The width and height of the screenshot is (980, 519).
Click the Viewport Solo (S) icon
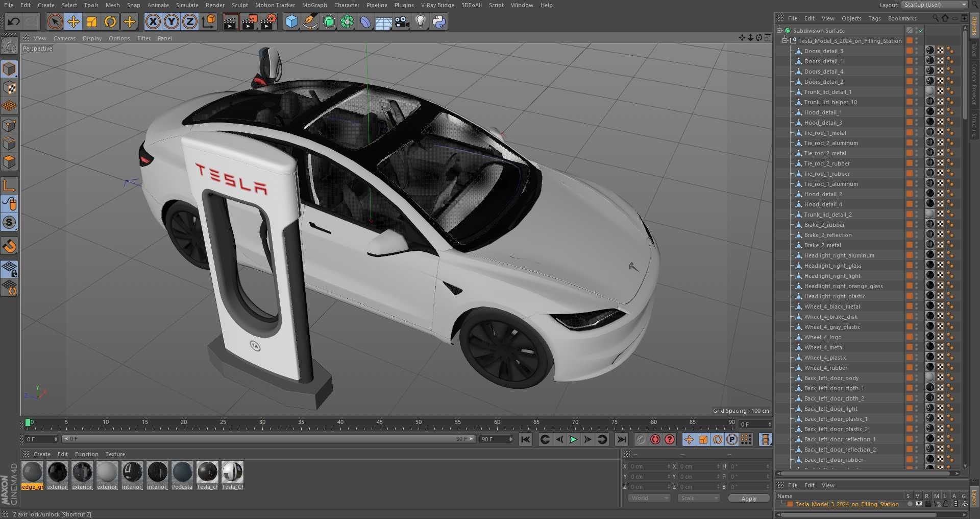(9, 222)
